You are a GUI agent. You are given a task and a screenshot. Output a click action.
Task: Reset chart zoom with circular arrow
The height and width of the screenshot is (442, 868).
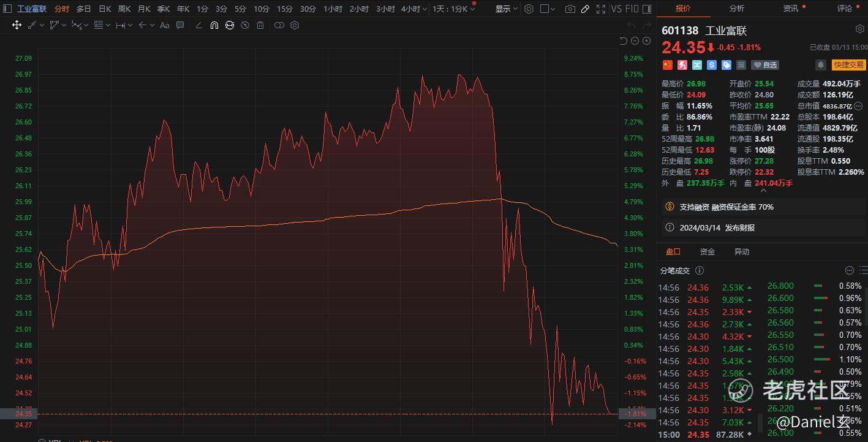tap(624, 40)
